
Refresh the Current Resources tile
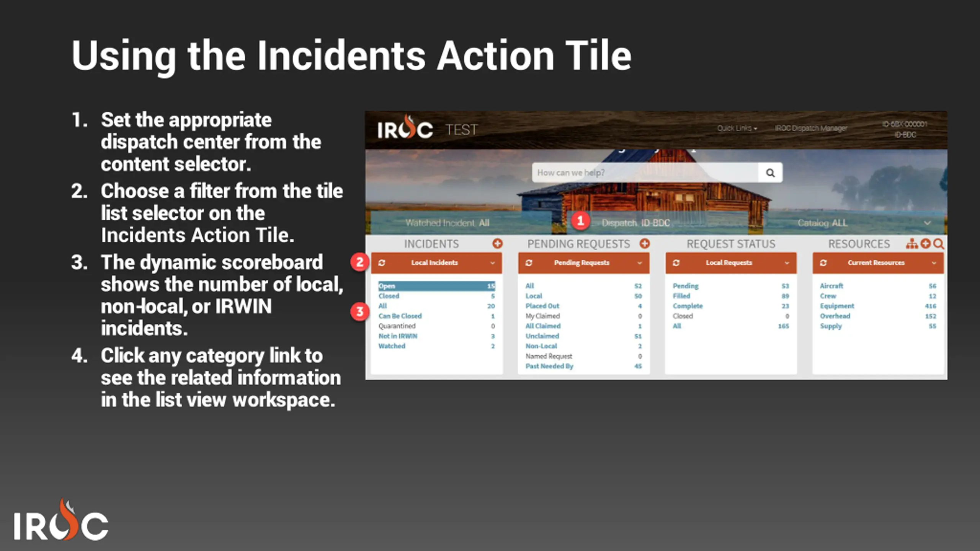click(x=823, y=263)
